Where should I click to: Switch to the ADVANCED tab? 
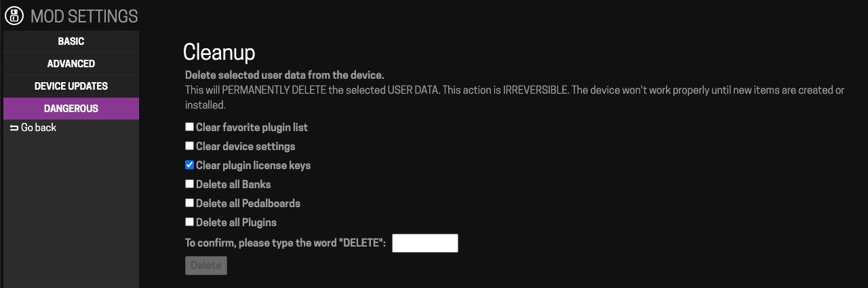71,64
